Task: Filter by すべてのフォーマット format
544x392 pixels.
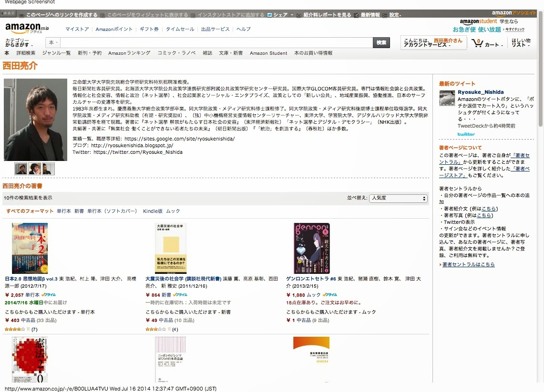Action: click(30, 211)
